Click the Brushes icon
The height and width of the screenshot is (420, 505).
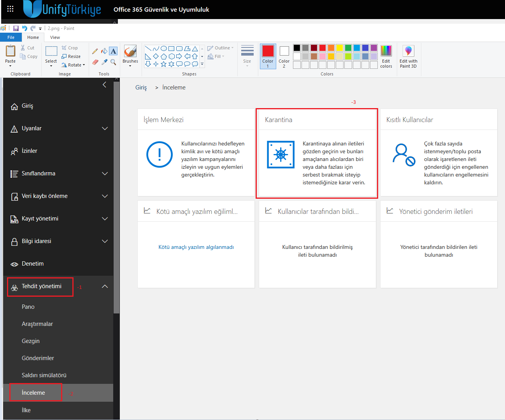point(130,51)
